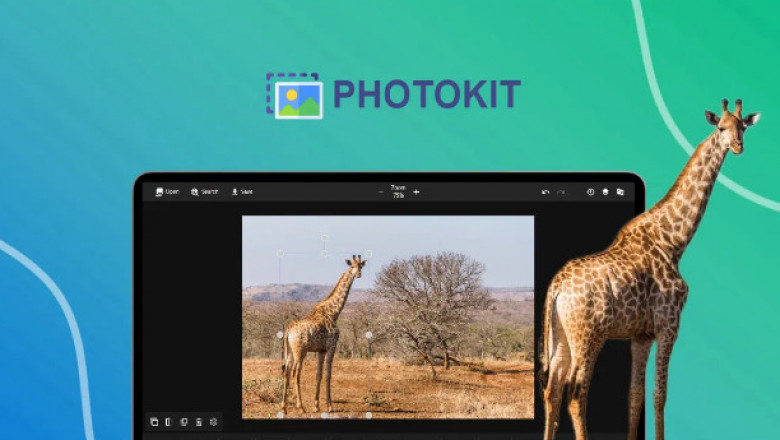Click the first icon in bottom-left toolbar
The image size is (780, 440).
[154, 422]
